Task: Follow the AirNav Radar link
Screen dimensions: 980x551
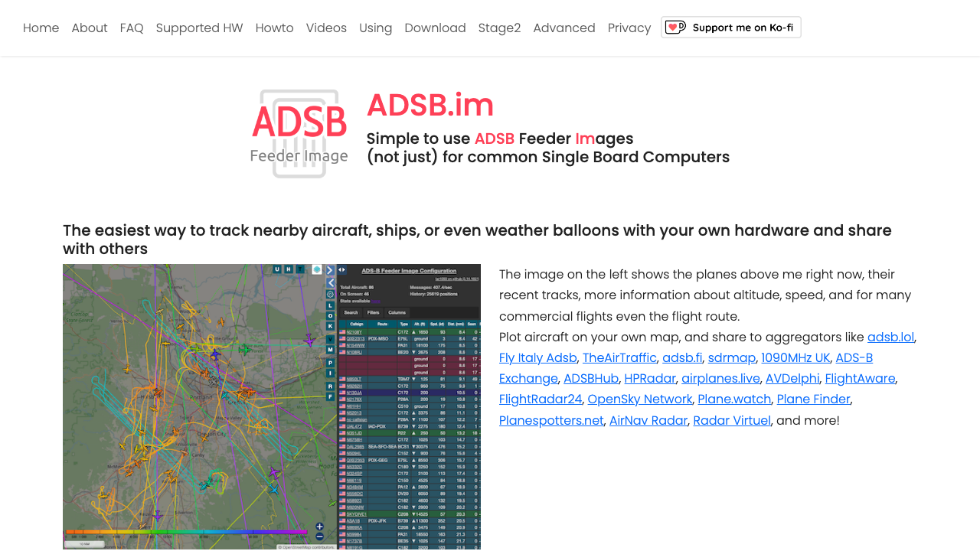Action: point(648,420)
